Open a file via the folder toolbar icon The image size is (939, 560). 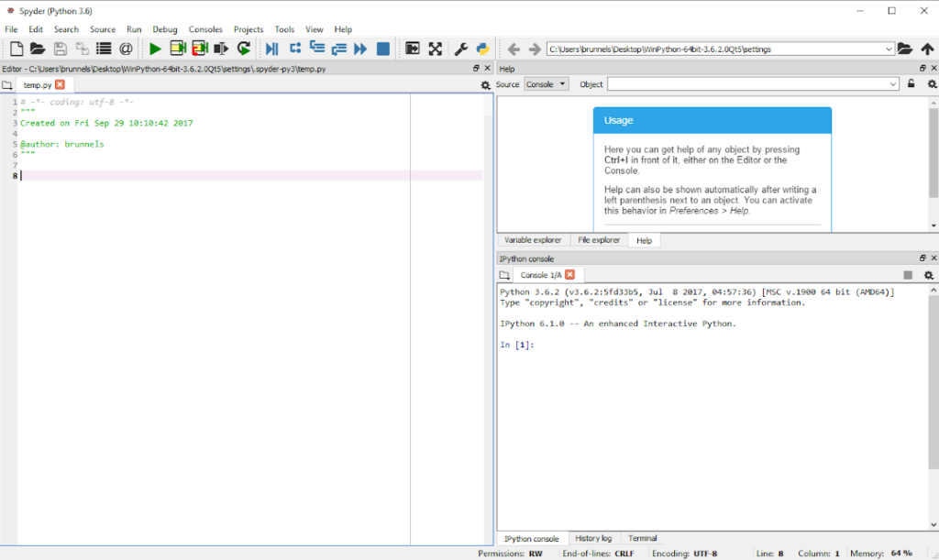(x=38, y=49)
